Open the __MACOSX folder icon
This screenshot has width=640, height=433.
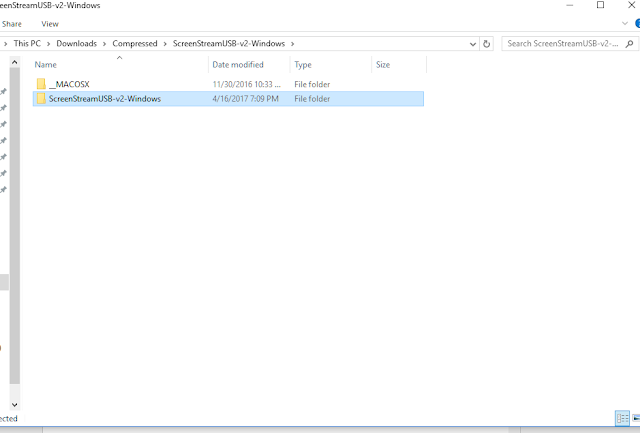tap(41, 84)
